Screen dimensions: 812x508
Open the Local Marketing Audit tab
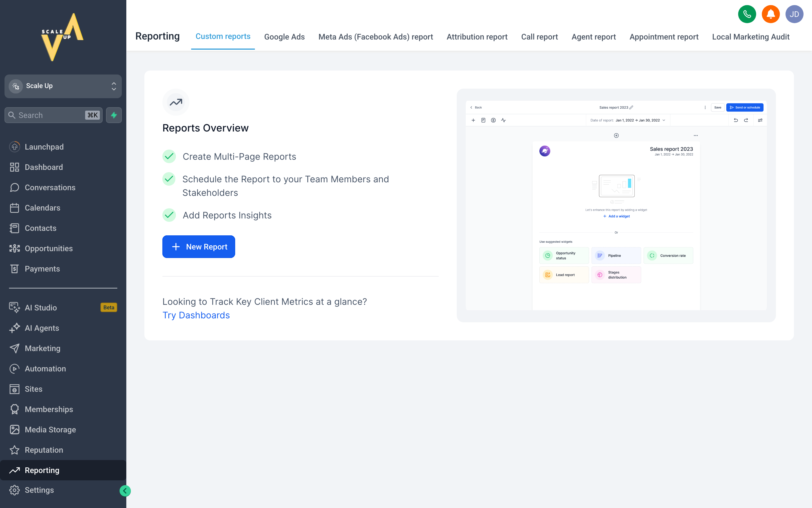tap(751, 37)
